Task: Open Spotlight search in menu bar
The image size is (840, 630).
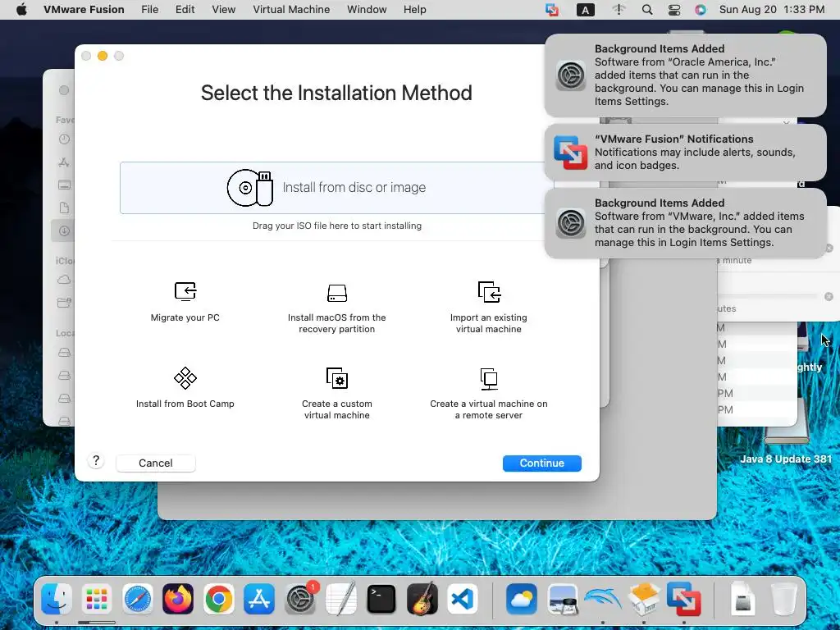Action: [x=647, y=10]
